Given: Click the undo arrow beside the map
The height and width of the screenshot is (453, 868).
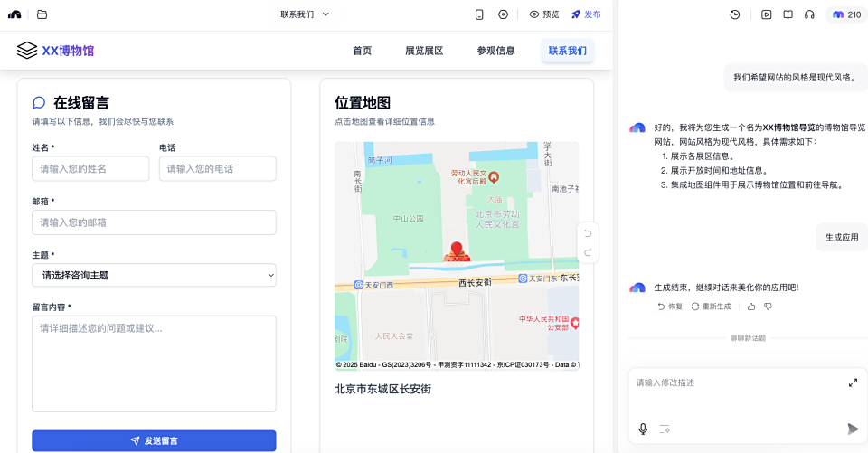Looking at the screenshot, I should [588, 233].
